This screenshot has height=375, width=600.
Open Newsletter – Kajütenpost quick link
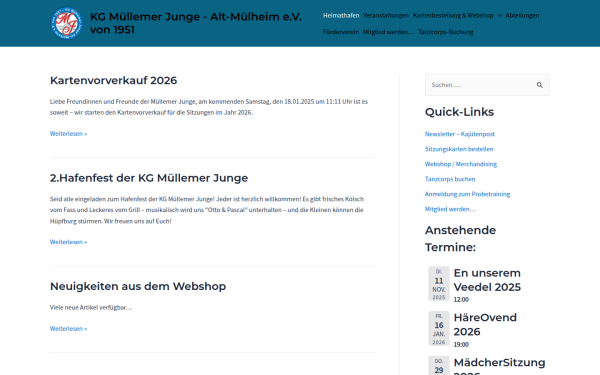pos(460,134)
